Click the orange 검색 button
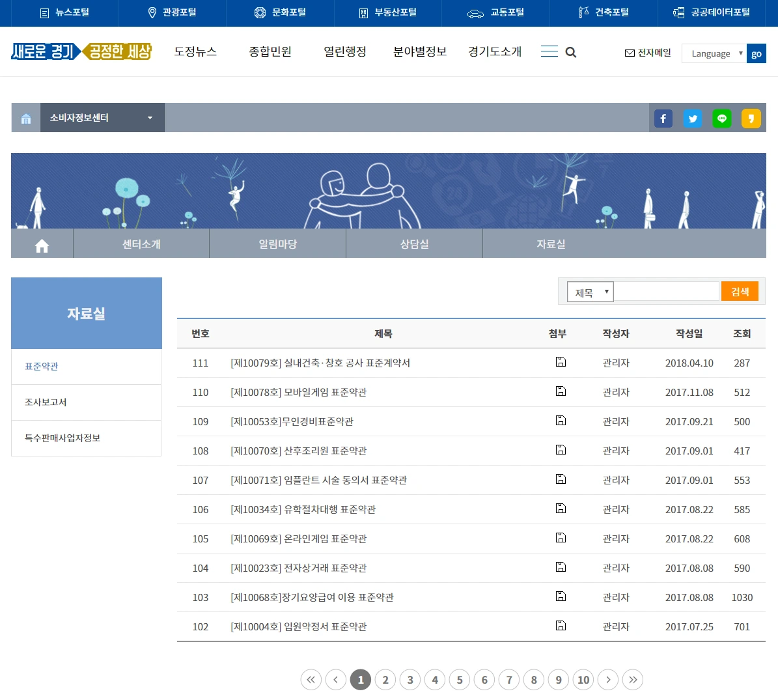 pos(740,292)
